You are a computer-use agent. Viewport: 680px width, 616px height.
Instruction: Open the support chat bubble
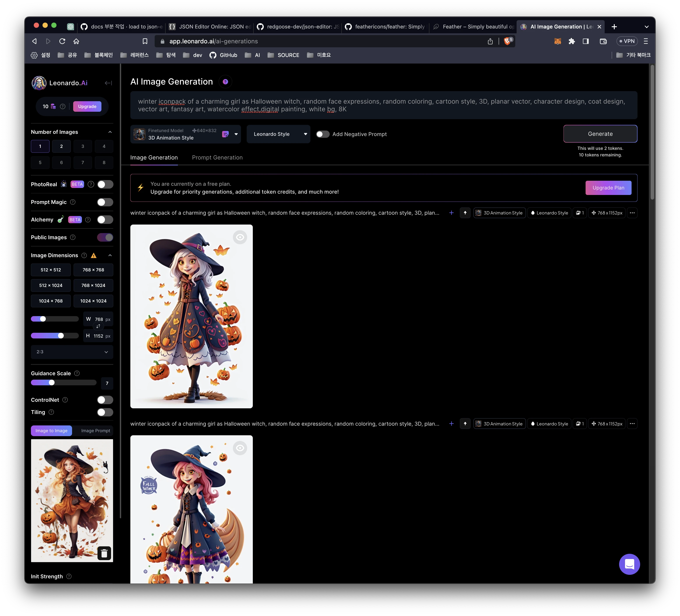629,564
